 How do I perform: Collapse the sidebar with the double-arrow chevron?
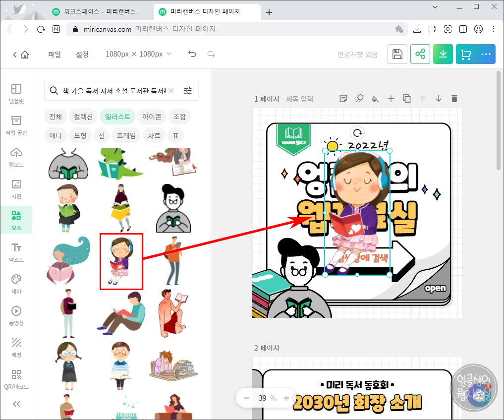[x=16, y=404]
